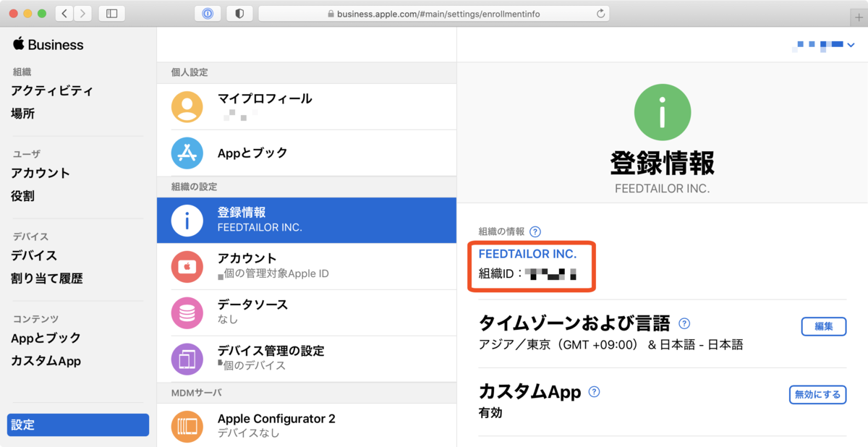Open カスタムApp in the sidebar

(46, 361)
